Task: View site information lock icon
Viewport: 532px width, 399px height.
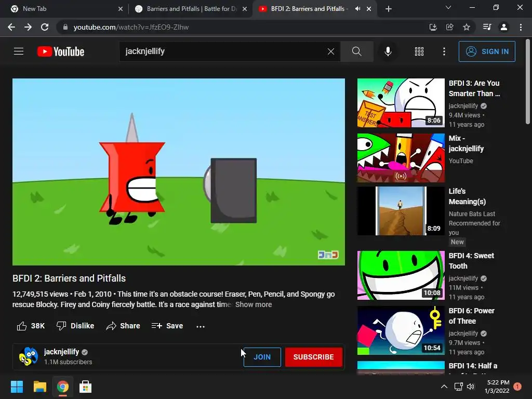Action: click(65, 27)
